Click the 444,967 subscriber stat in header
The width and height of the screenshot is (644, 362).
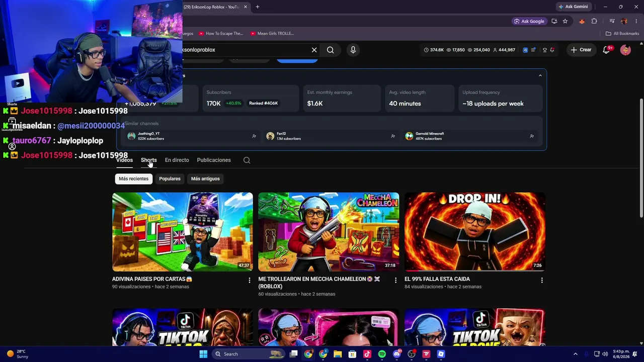(504, 50)
